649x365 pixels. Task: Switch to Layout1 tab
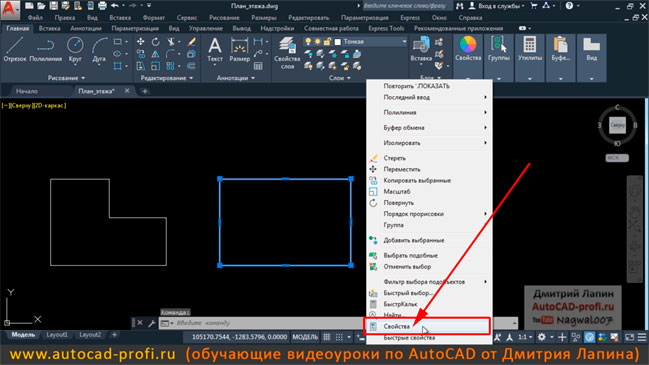point(57,335)
